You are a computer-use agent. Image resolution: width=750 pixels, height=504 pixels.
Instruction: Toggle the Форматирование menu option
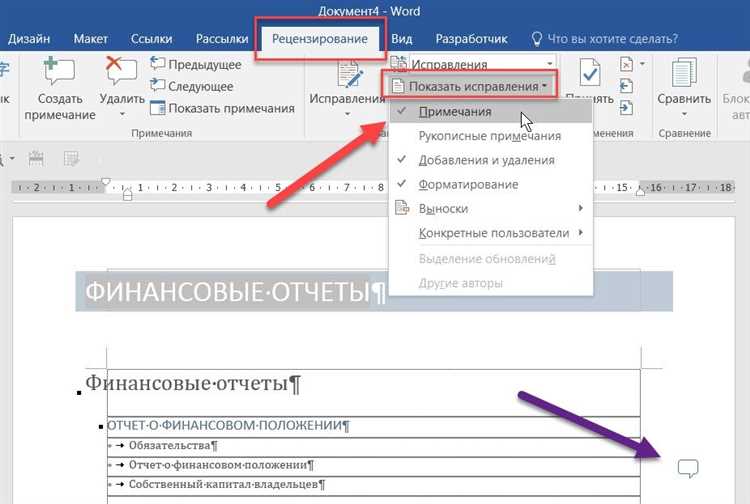(x=468, y=184)
